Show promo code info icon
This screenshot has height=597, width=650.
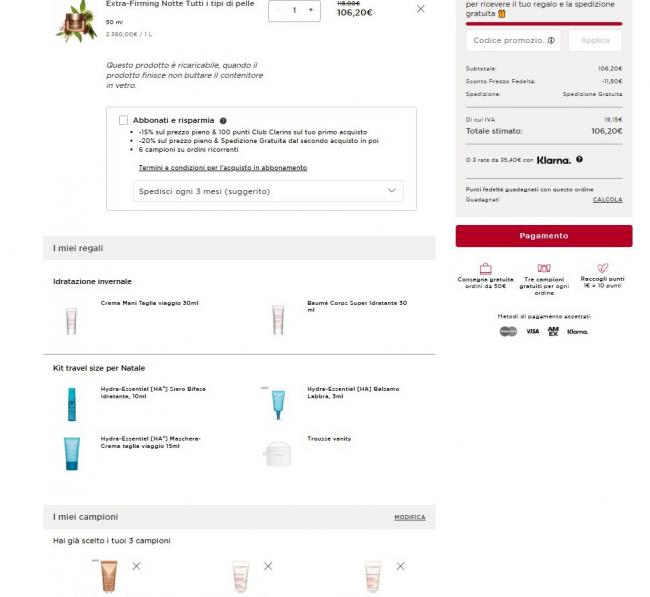(551, 40)
